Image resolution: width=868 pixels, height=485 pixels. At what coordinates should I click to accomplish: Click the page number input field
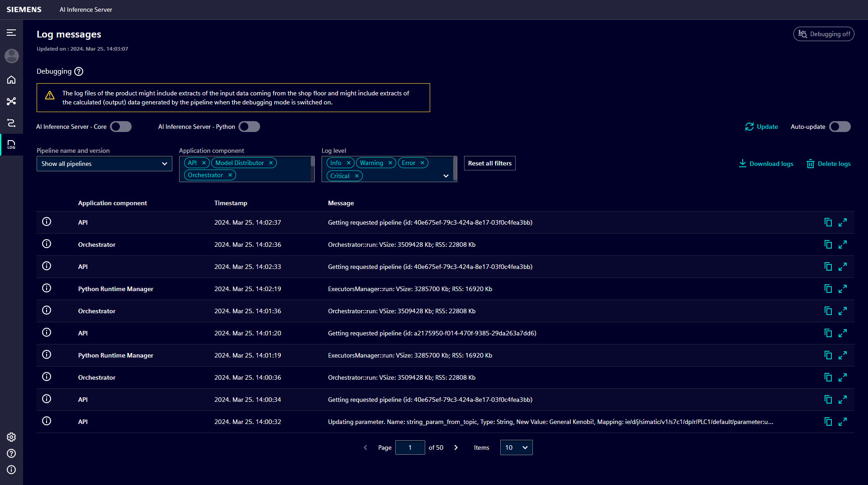tap(410, 447)
